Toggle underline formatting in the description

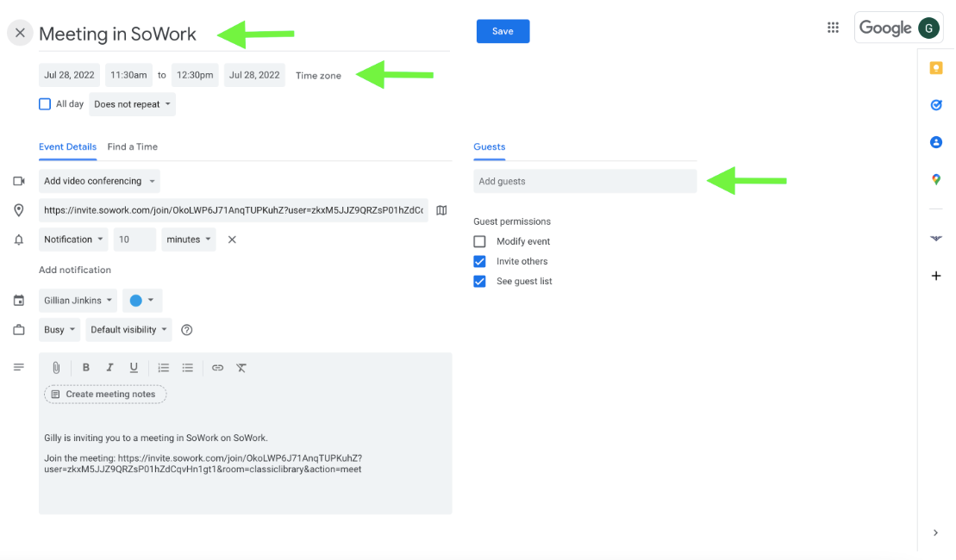[134, 367]
